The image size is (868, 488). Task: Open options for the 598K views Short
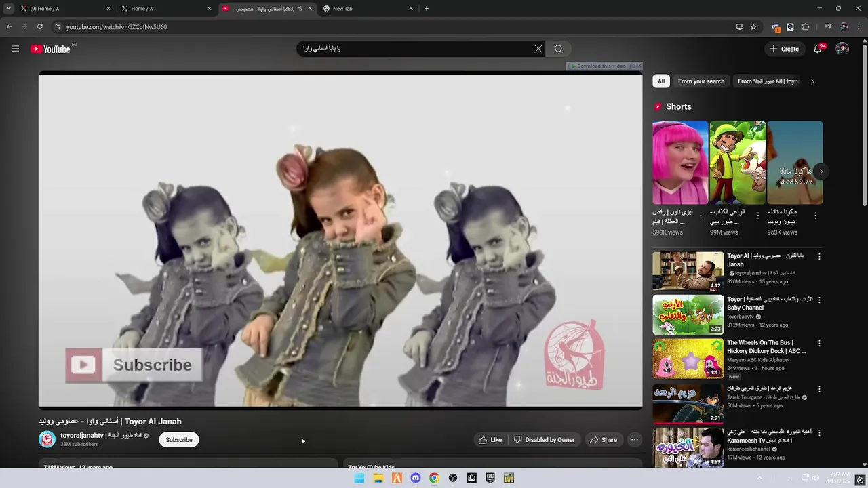701,216
